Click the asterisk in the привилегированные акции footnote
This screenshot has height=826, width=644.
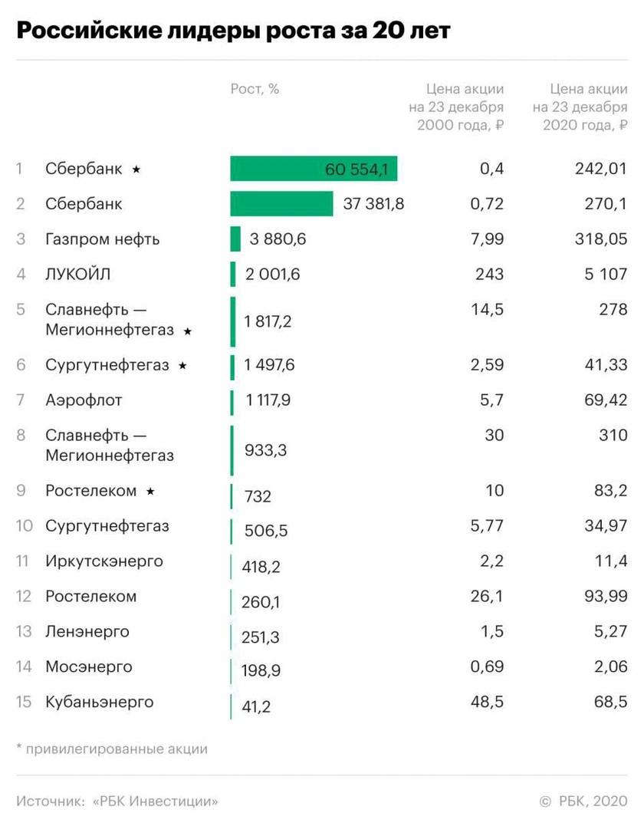point(19,748)
